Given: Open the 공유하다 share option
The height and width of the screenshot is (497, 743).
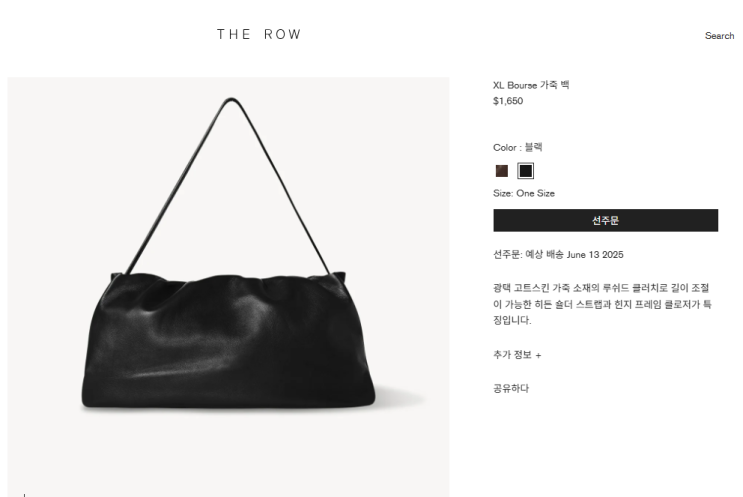Looking at the screenshot, I should 511,389.
